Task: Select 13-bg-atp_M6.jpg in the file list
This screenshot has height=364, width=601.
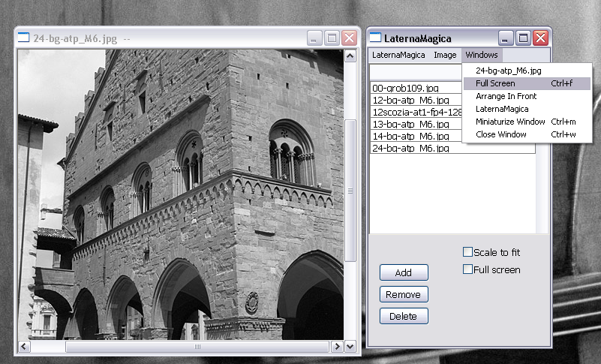Action: pyautogui.click(x=410, y=125)
